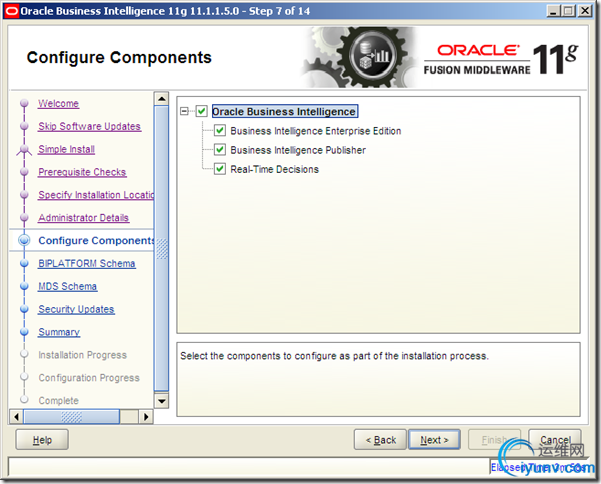Go to the Security Updates step
601x484 pixels.
76,309
